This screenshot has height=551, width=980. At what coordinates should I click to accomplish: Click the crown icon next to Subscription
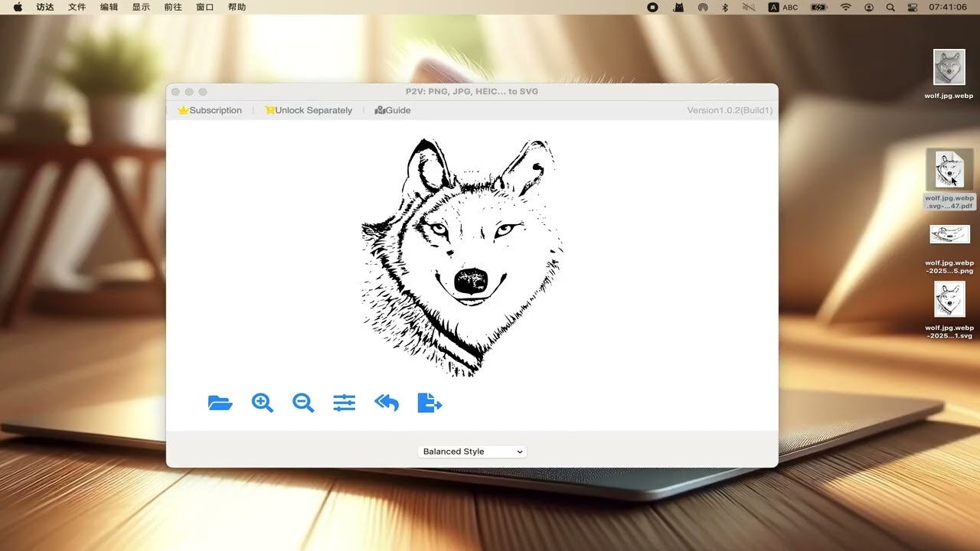[183, 110]
